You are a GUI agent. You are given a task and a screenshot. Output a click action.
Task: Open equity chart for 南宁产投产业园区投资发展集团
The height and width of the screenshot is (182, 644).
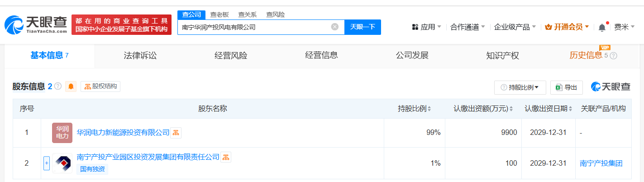226,157
